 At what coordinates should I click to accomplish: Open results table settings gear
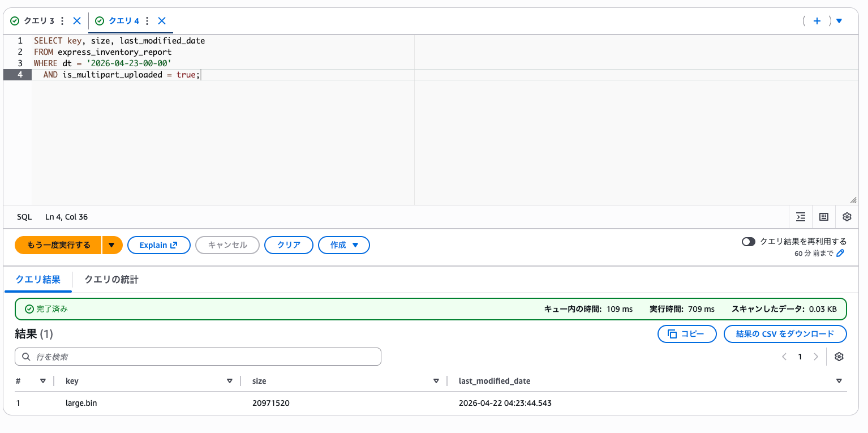coord(839,357)
